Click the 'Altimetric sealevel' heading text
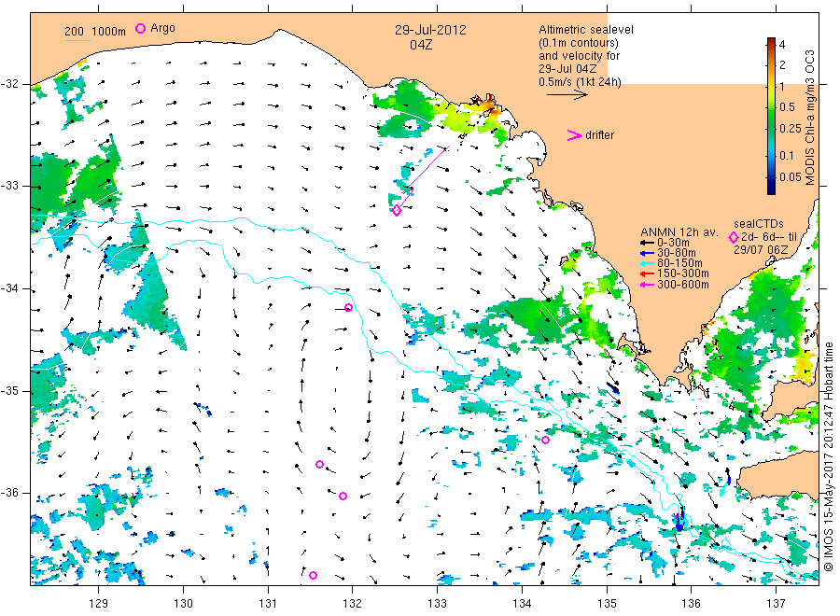 [586, 30]
